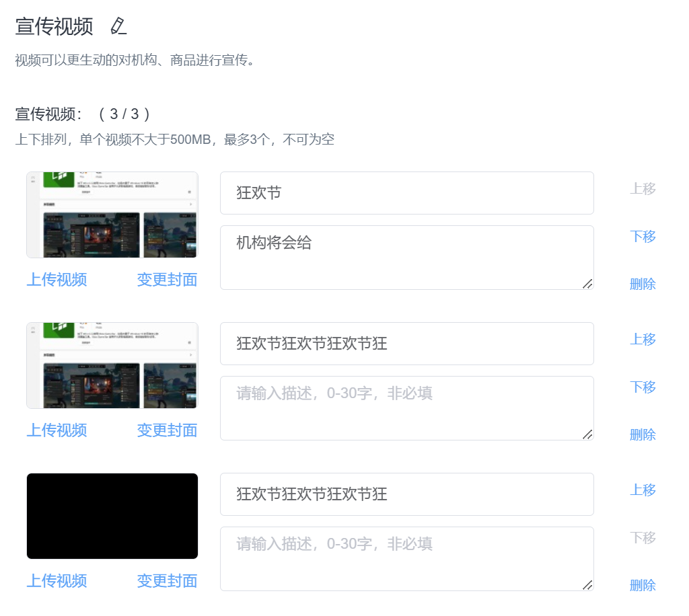Click the hint text about 500MB limit
Viewport: 689px width, 616px height.
pos(175,140)
